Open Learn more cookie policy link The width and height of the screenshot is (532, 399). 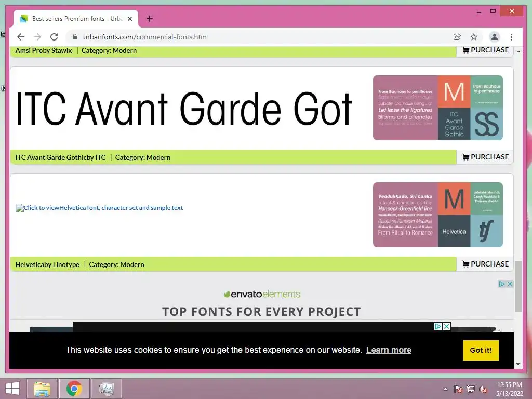pyautogui.click(x=389, y=350)
